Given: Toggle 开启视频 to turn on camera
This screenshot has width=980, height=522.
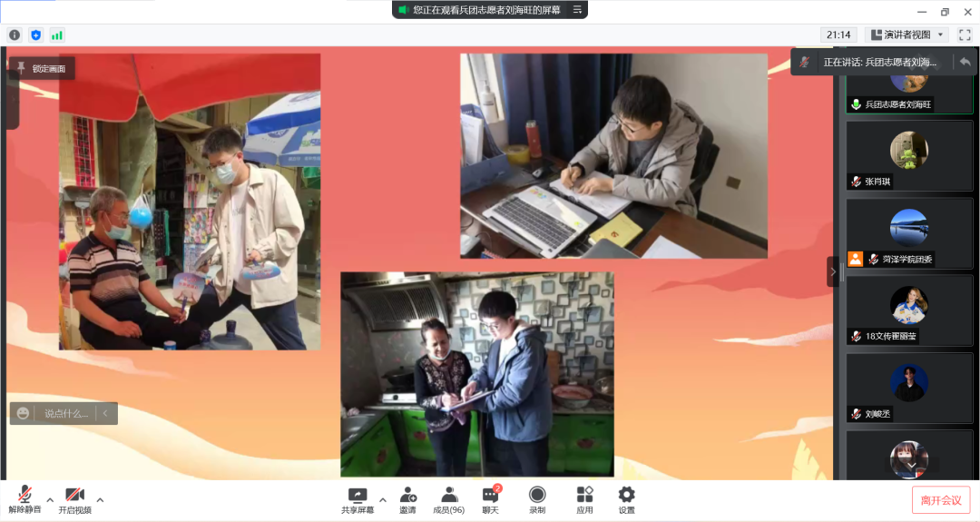Looking at the screenshot, I should [x=74, y=499].
